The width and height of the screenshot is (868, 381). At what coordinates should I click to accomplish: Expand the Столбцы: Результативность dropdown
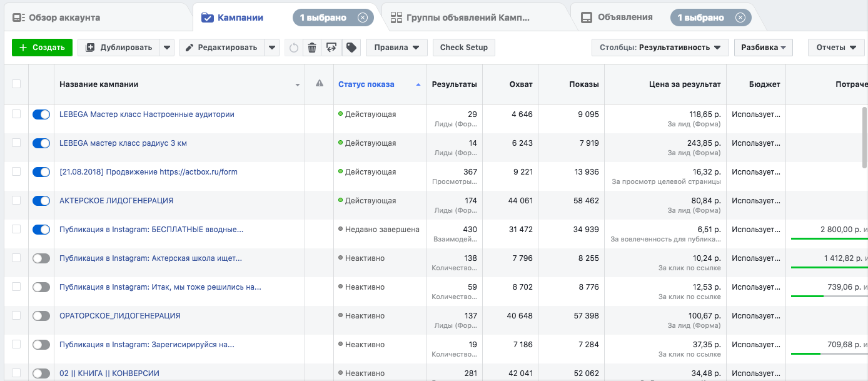tap(660, 48)
